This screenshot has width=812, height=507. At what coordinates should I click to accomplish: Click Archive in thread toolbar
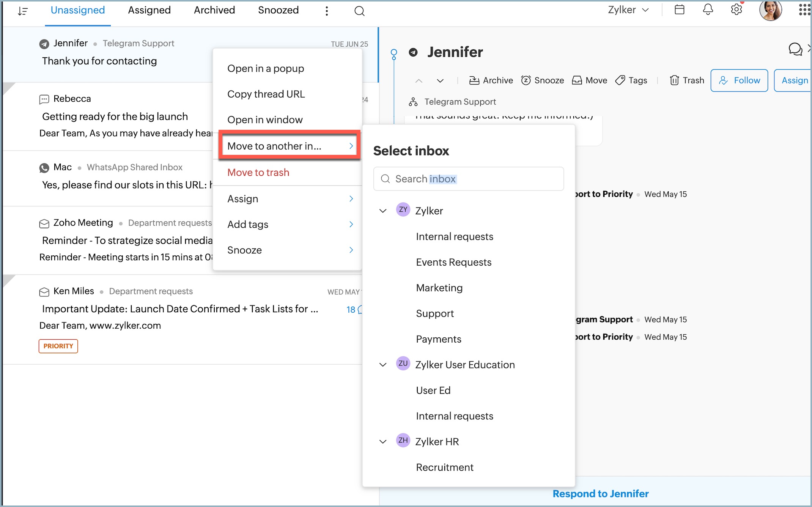coord(491,80)
